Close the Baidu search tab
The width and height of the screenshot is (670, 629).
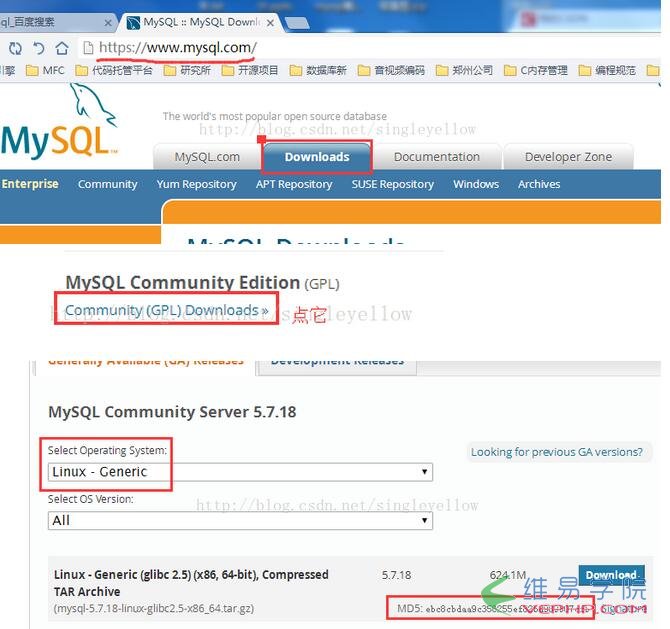108,23
